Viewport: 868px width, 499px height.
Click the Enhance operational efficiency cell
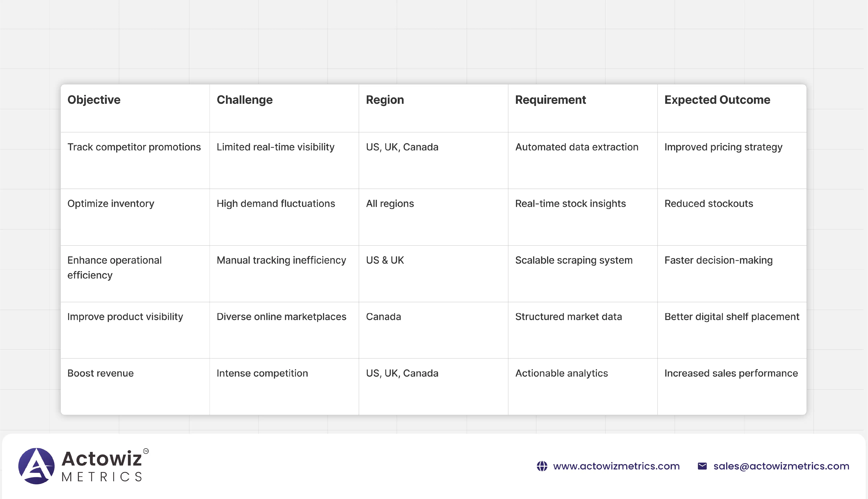tap(114, 267)
